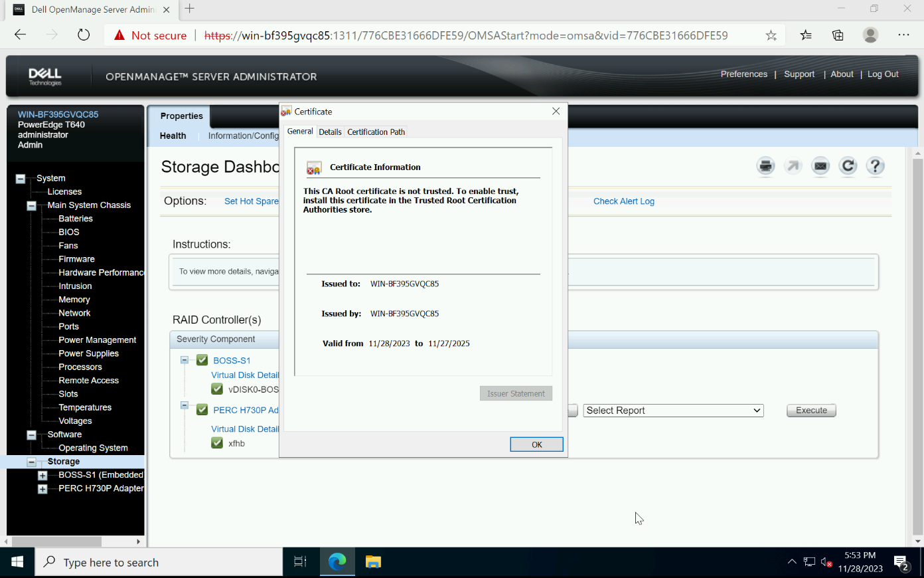Click the PERC H730P green status checkmark
The image size is (924, 578).
pyautogui.click(x=202, y=409)
